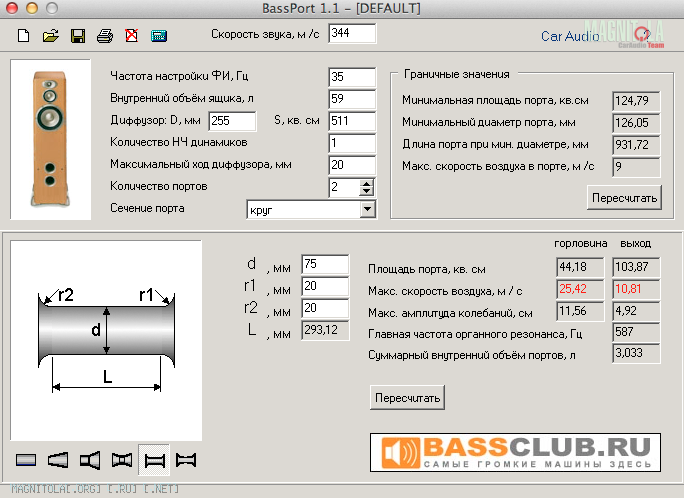Click the speed of sound input field

pos(352,34)
